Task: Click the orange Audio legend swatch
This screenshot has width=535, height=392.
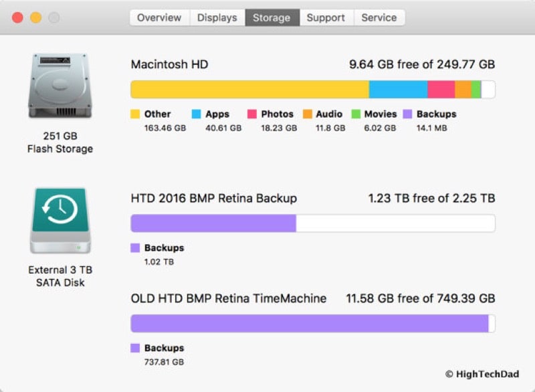Action: tap(308, 114)
